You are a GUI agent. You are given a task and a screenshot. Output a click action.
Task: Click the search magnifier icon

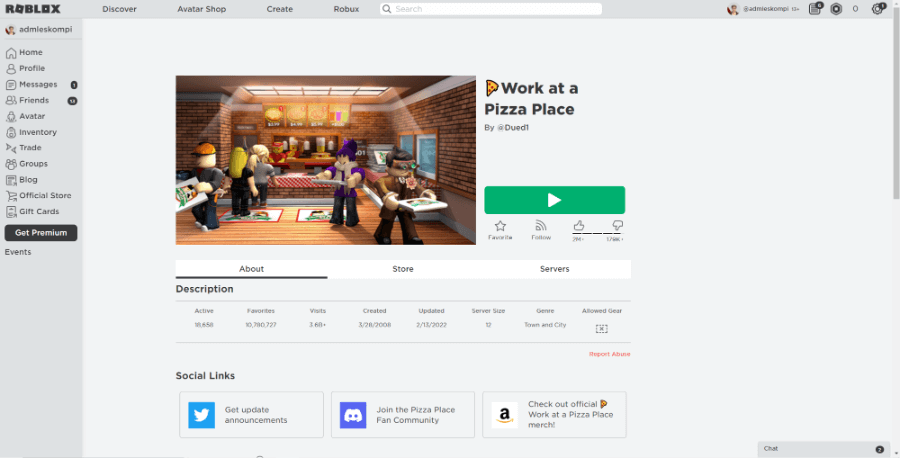click(x=387, y=9)
